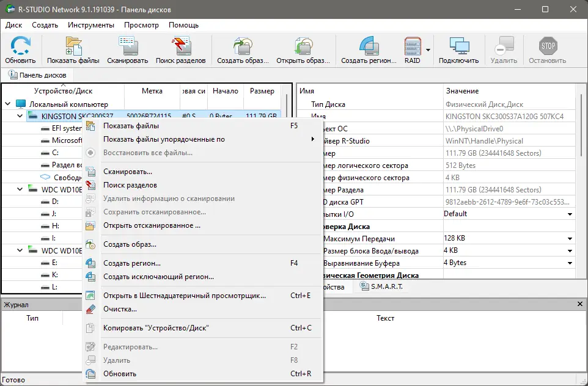Click the Создать образ toolbar icon
The width and height of the screenshot is (588, 386).
click(x=243, y=46)
